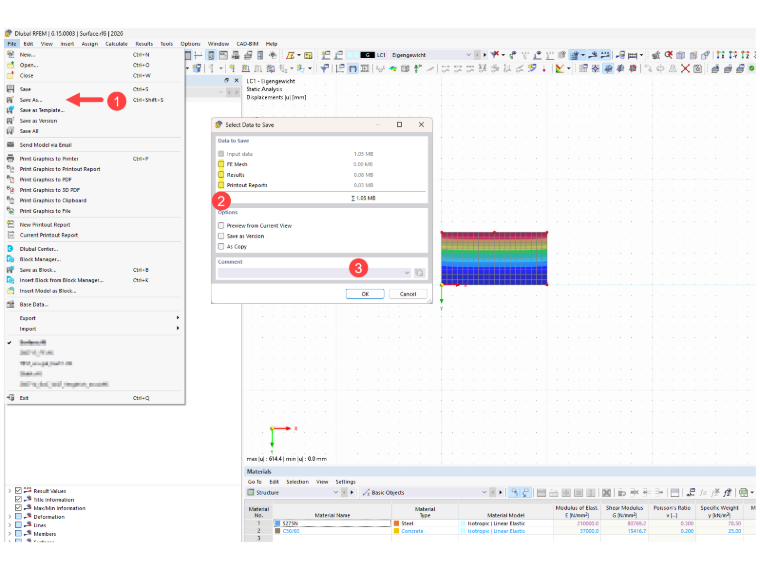
Task: Select Save as Template menu entry
Action: [x=42, y=111]
